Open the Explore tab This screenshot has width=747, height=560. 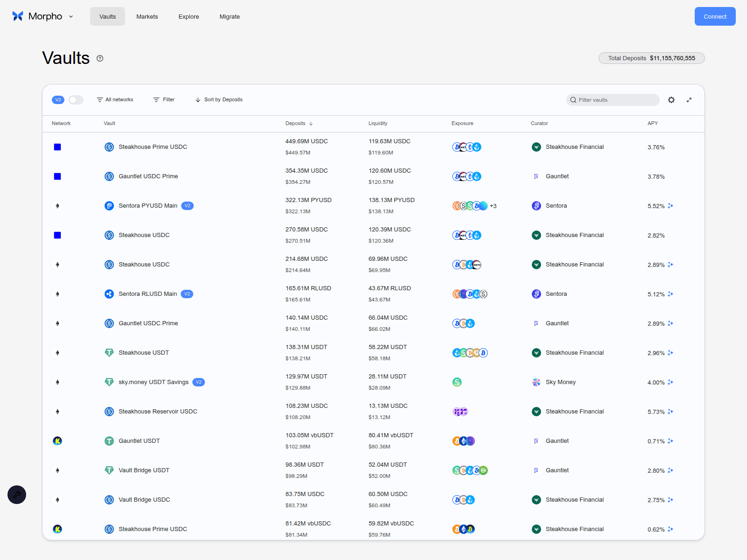189,16
